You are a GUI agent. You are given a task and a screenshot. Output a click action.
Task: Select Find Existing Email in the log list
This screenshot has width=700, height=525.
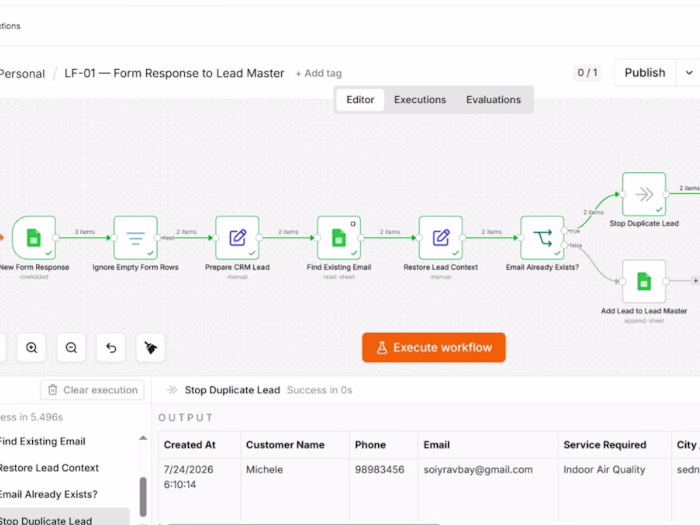click(x=64, y=441)
